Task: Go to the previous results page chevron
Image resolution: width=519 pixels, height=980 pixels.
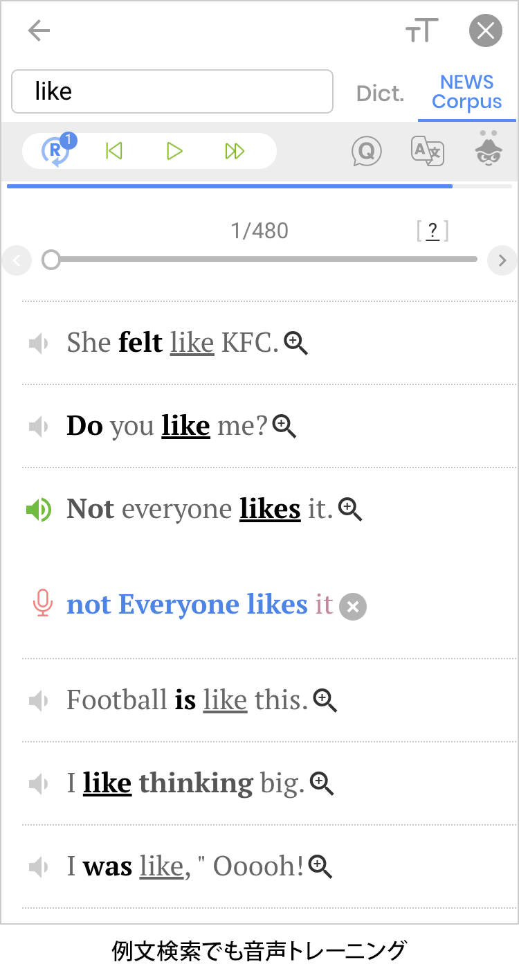Action: coord(17,260)
